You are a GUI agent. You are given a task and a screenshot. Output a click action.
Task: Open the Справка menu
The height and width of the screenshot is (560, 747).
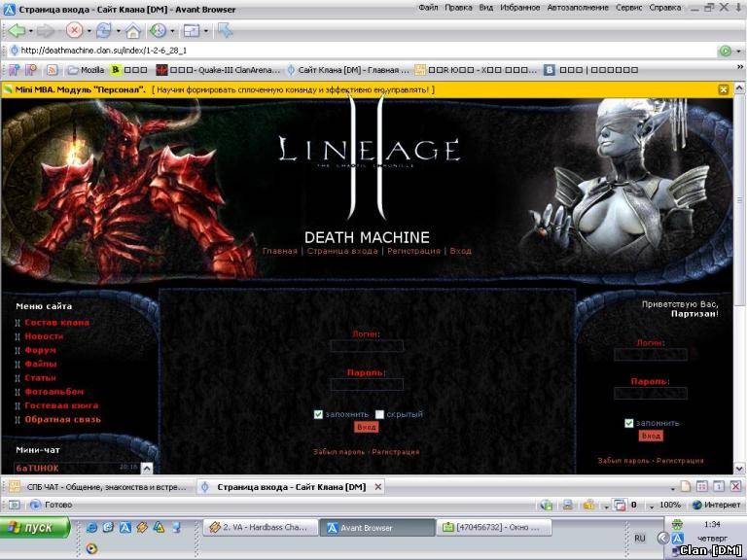(x=664, y=8)
